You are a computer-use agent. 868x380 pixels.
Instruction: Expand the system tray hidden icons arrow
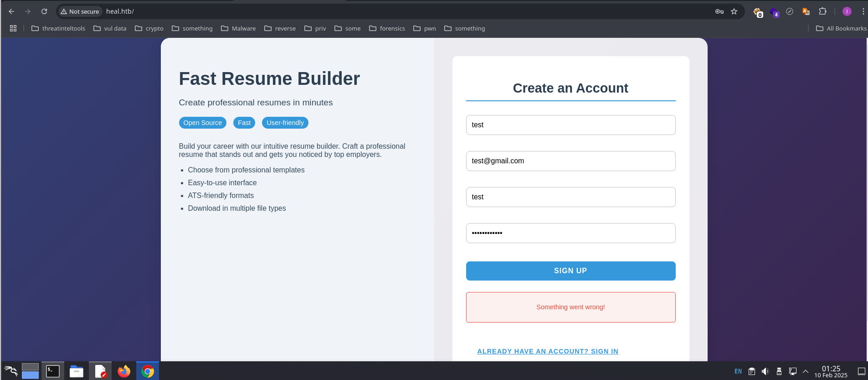pos(806,371)
